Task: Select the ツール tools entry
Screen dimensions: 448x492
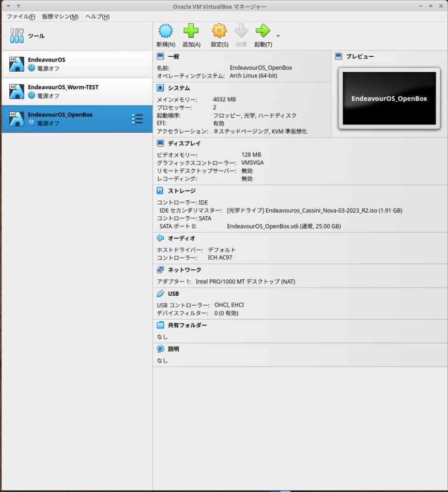Action: tap(77, 36)
